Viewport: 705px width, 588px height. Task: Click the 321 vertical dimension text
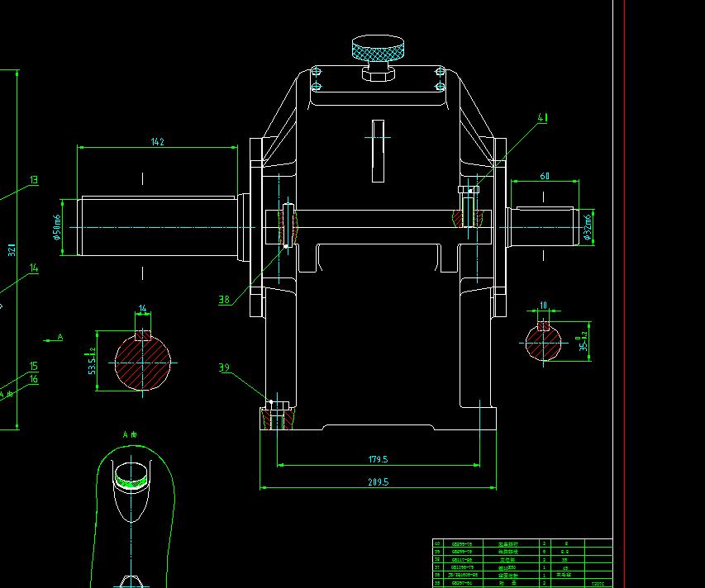pos(12,250)
